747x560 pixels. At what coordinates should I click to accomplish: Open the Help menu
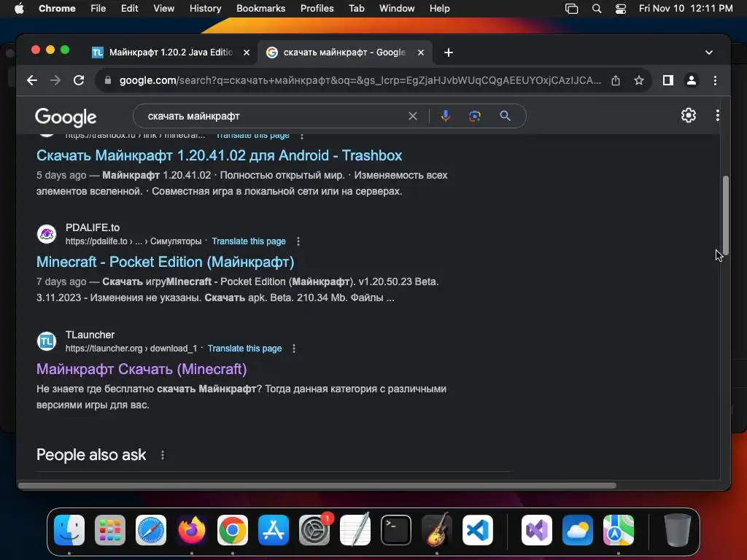click(439, 9)
